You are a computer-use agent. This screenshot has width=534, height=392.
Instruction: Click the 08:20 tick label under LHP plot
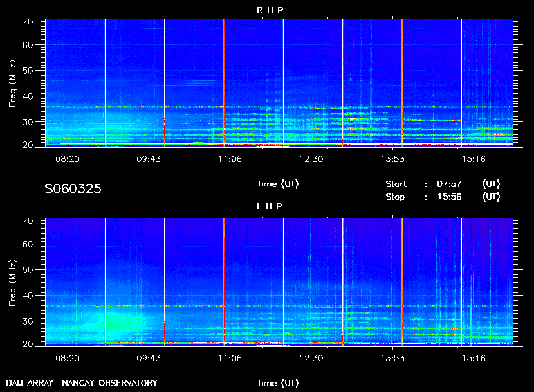coord(68,358)
